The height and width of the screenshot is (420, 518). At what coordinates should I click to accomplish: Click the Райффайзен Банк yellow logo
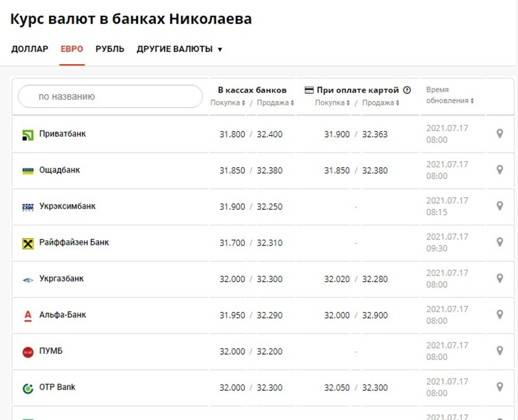28,244
